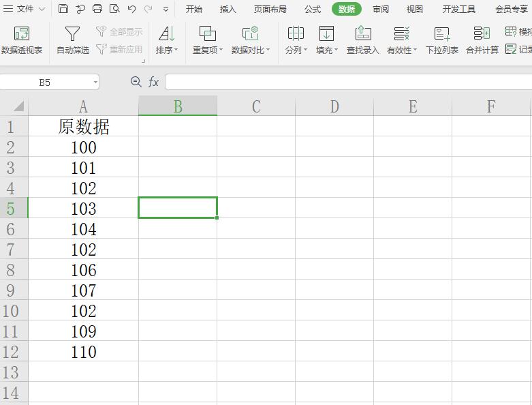
Task: Open the 数据对比 data compare dropdown
Action: click(250, 50)
